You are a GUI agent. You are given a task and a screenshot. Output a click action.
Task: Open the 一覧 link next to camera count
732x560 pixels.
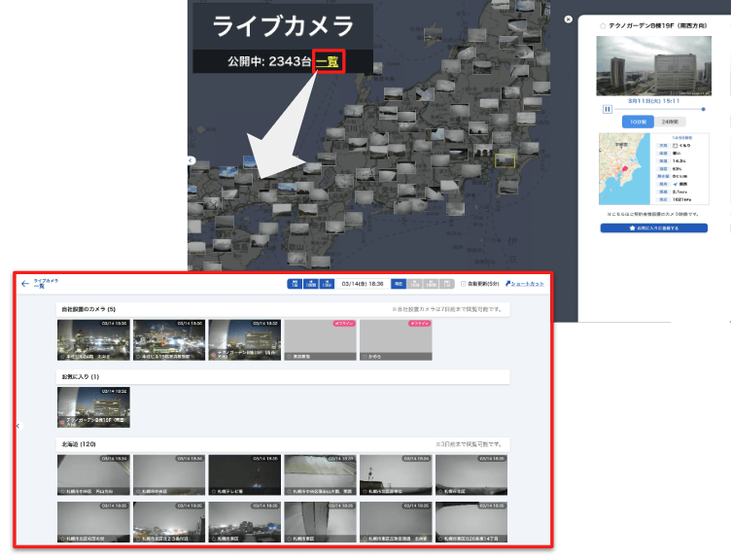[330, 61]
